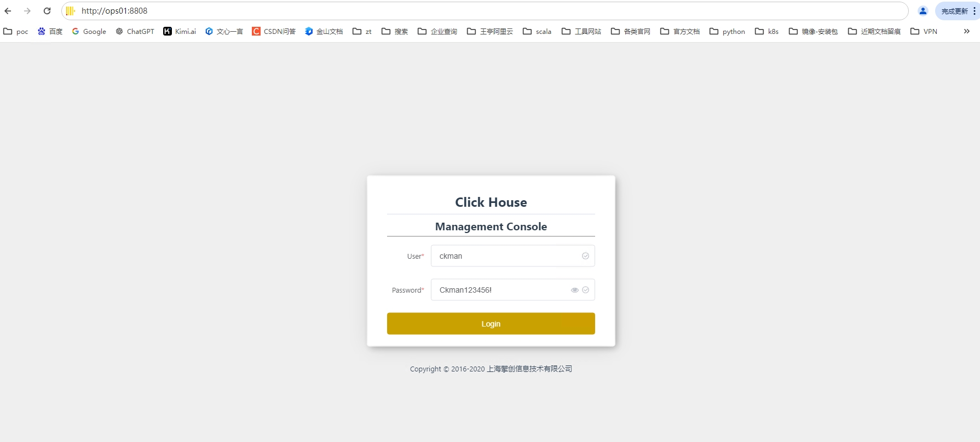Click the Password input field
This screenshot has height=442, width=980.
click(512, 290)
